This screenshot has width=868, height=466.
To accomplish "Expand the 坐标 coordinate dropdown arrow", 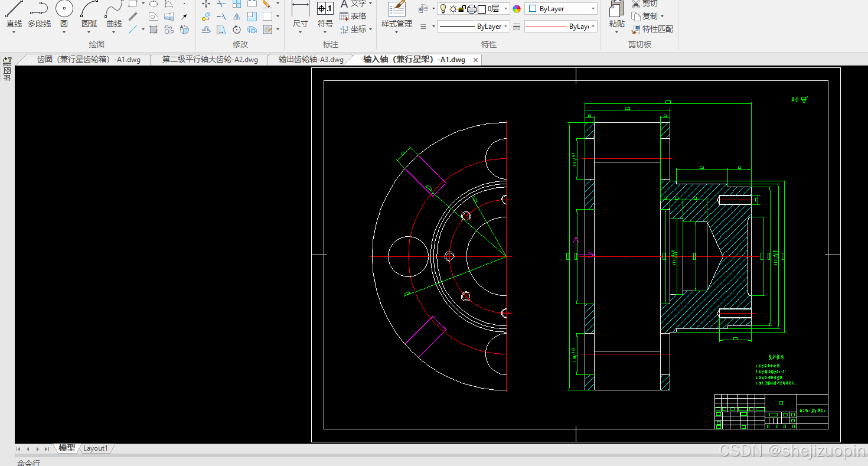I will pos(370,29).
